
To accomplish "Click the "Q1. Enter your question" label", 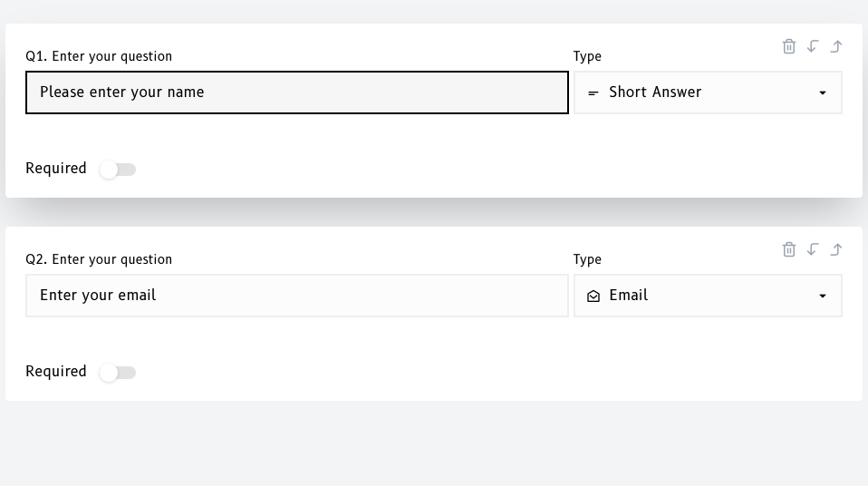I will pyautogui.click(x=99, y=56).
